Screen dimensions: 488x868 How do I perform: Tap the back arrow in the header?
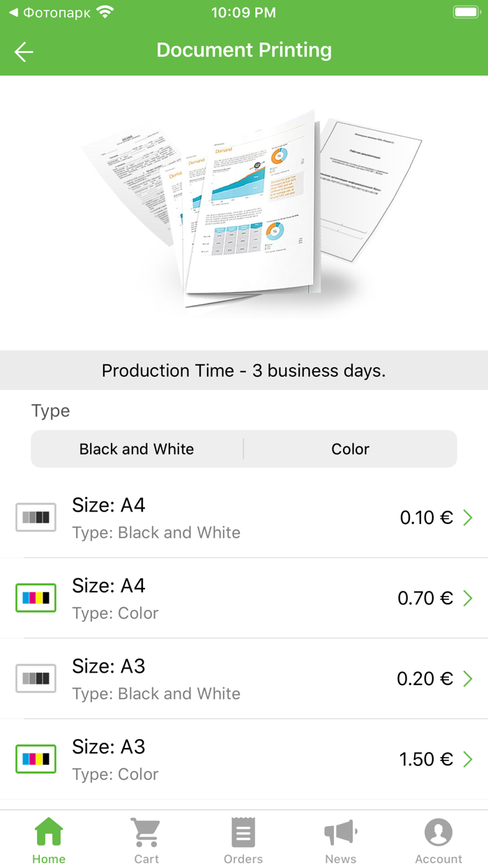[x=24, y=52]
